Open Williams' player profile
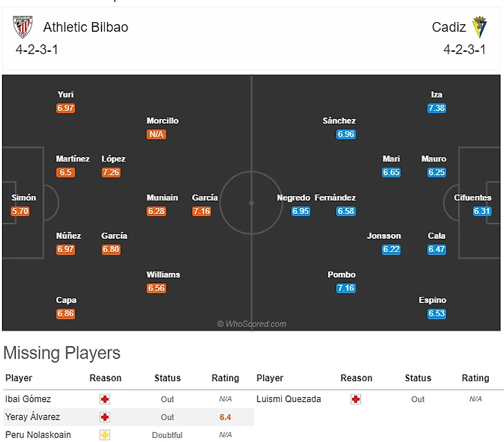 click(x=163, y=275)
